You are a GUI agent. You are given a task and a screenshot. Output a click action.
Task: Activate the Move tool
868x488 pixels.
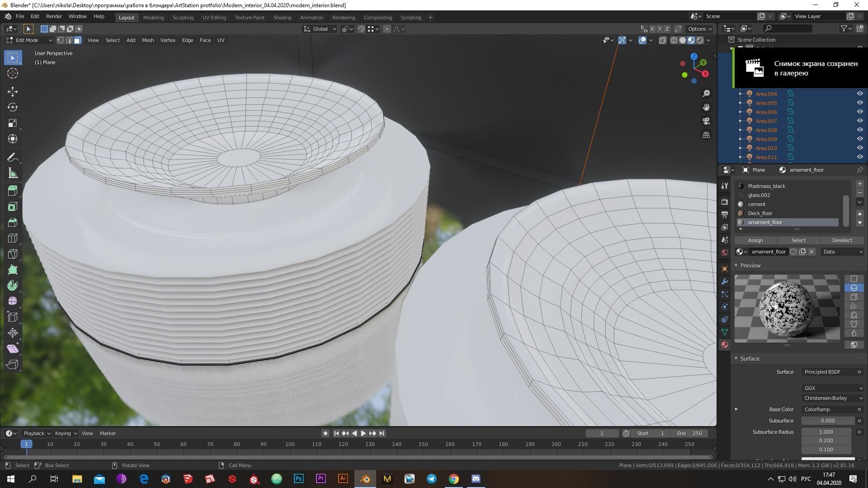13,92
